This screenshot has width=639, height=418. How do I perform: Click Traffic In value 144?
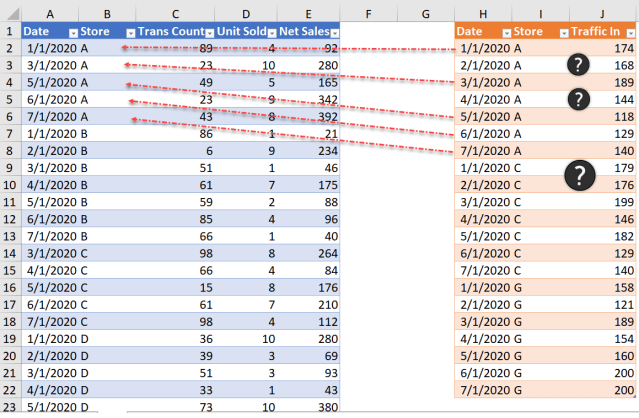602,100
